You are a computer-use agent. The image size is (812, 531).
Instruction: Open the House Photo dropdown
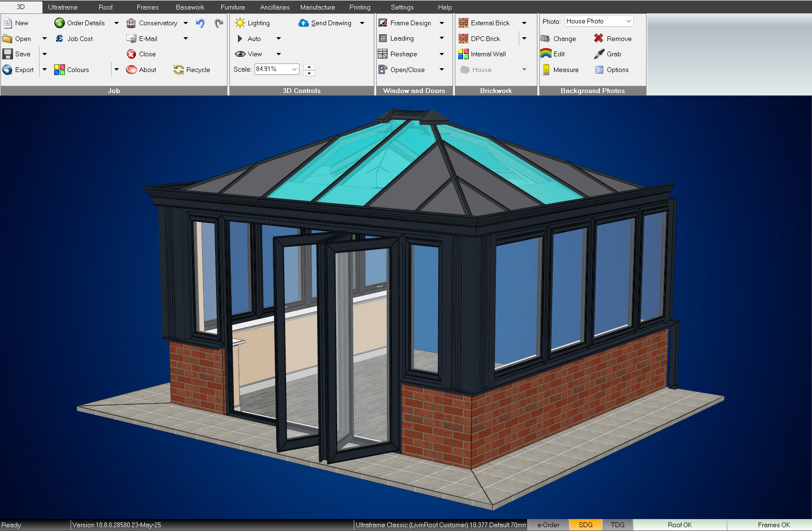pos(628,21)
